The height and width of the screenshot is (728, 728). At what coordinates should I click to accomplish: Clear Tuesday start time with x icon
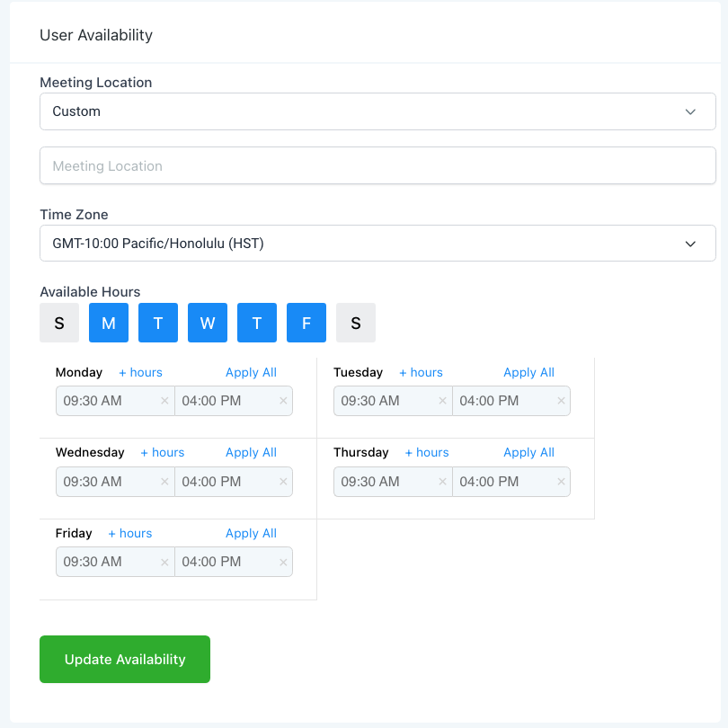pyautogui.click(x=442, y=401)
